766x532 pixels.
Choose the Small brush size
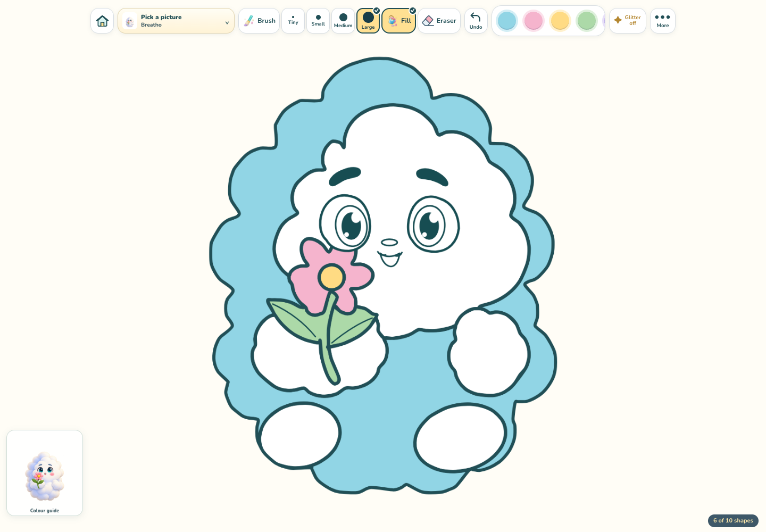pos(318,21)
